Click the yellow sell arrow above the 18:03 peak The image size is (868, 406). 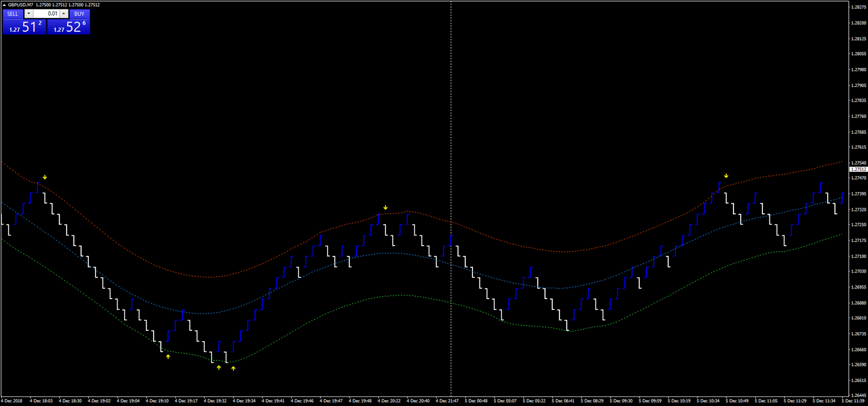pos(45,177)
